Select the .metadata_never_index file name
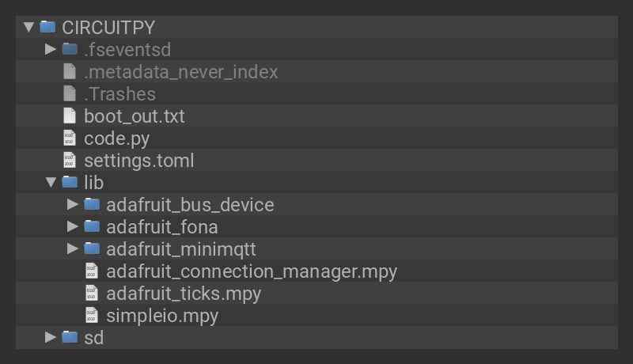The height and width of the screenshot is (364, 633). coord(180,72)
